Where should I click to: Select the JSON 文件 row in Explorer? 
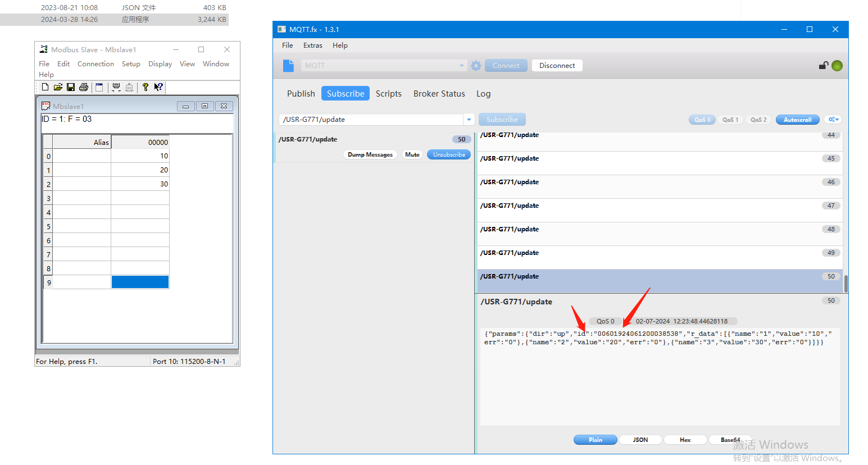[x=114, y=8]
